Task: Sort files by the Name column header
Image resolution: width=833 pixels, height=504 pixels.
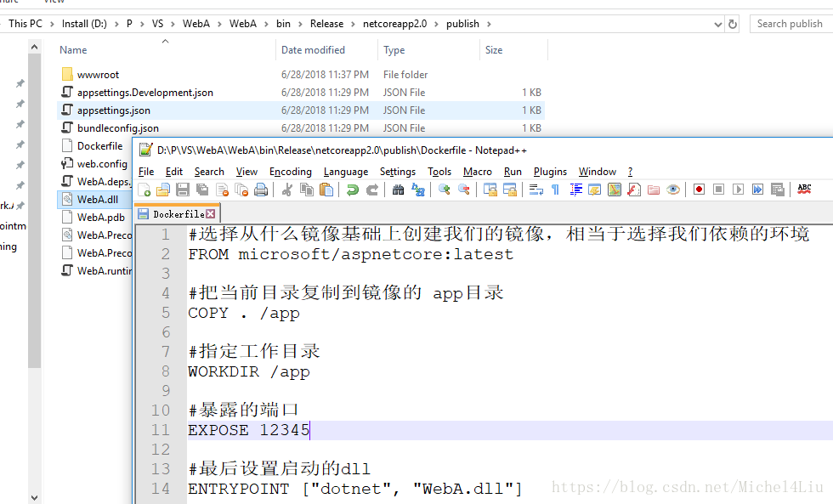Action: (167, 50)
